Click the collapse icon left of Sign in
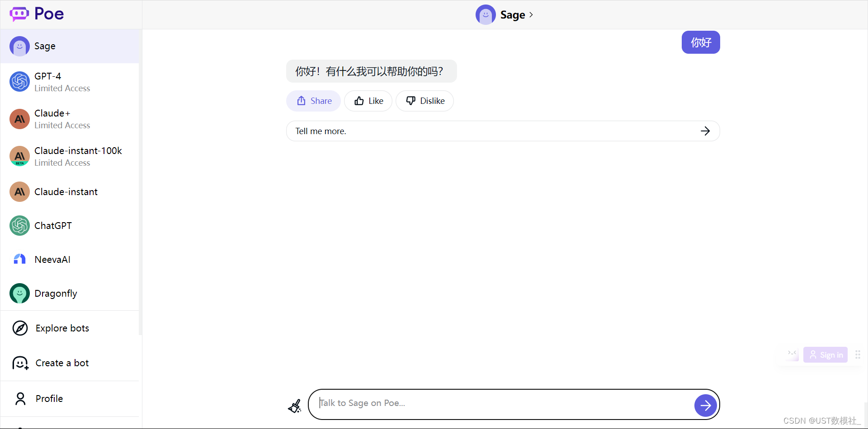Screen dimensions: 868x429 [792, 354]
